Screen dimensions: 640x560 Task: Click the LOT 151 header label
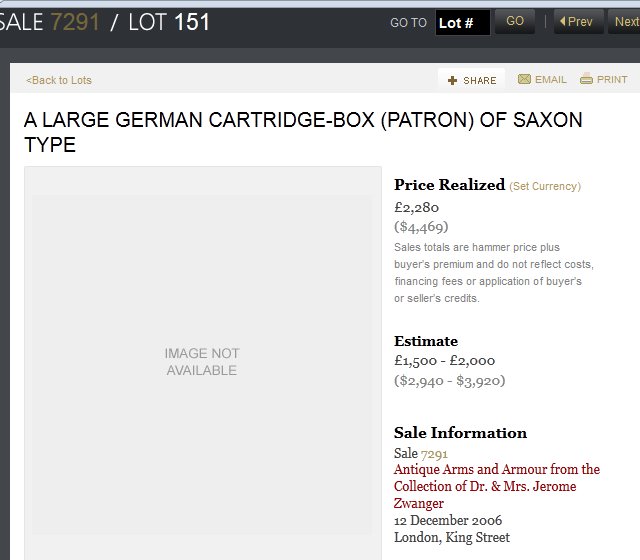pyautogui.click(x=169, y=22)
